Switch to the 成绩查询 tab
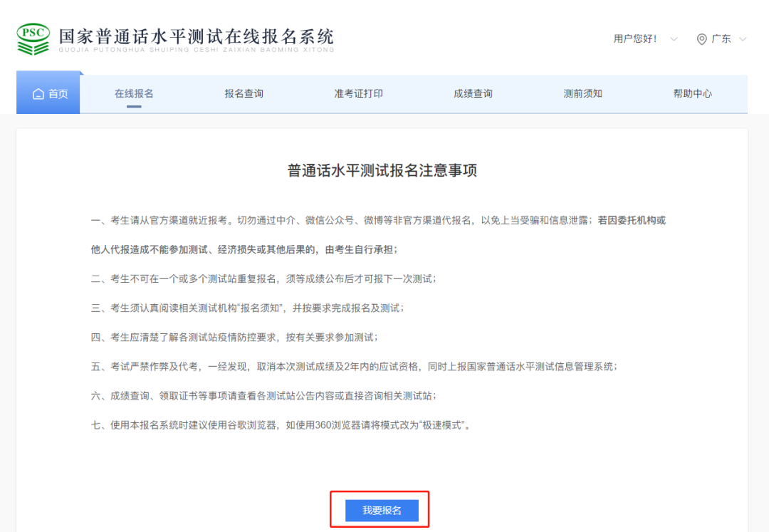Screen dimensions: 769x532 [x=473, y=93]
